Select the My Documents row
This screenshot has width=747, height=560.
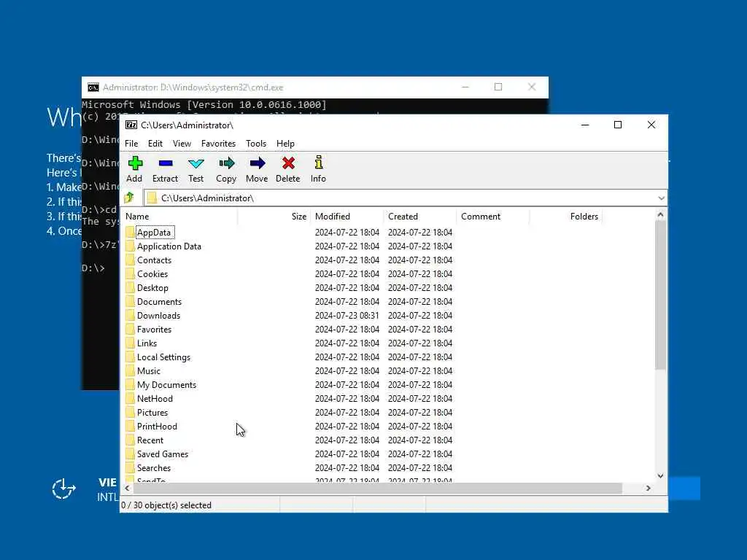(388, 385)
